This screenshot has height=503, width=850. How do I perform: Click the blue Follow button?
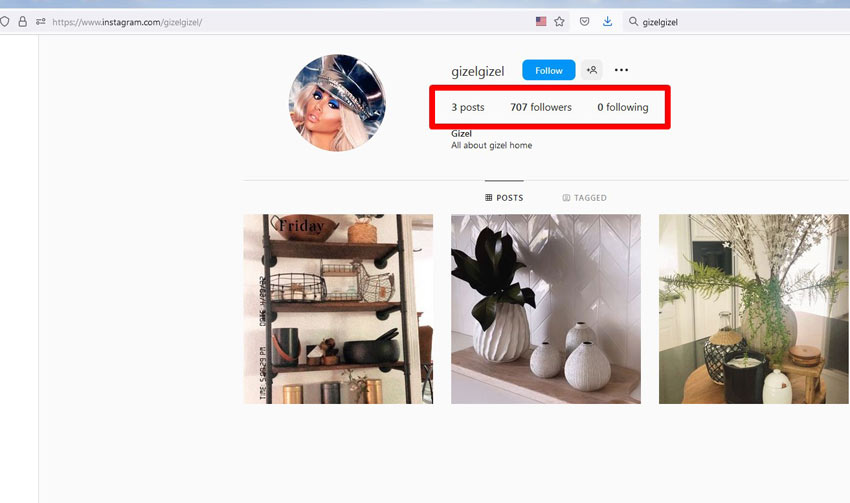[x=548, y=70]
